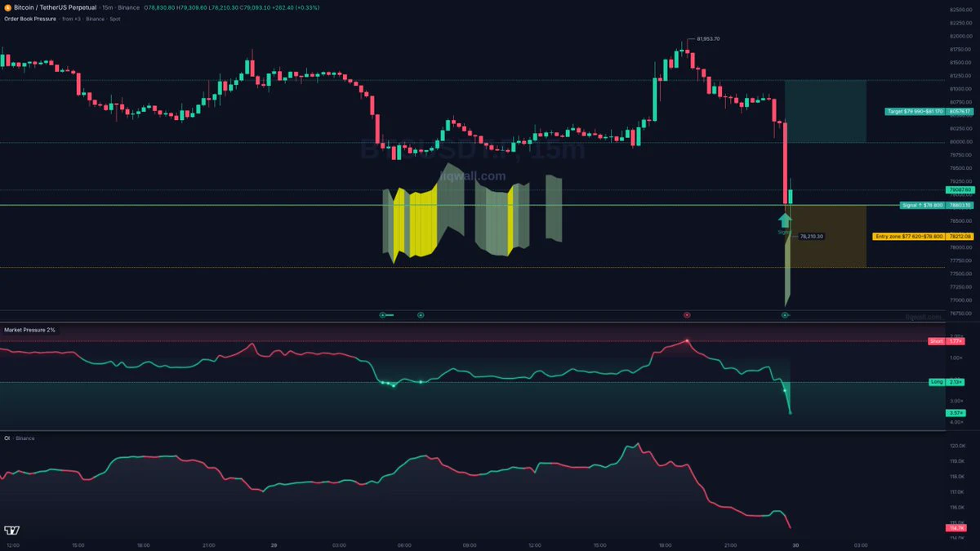
Task: Click the Target $79 990–$81 170 label
Action: click(915, 111)
